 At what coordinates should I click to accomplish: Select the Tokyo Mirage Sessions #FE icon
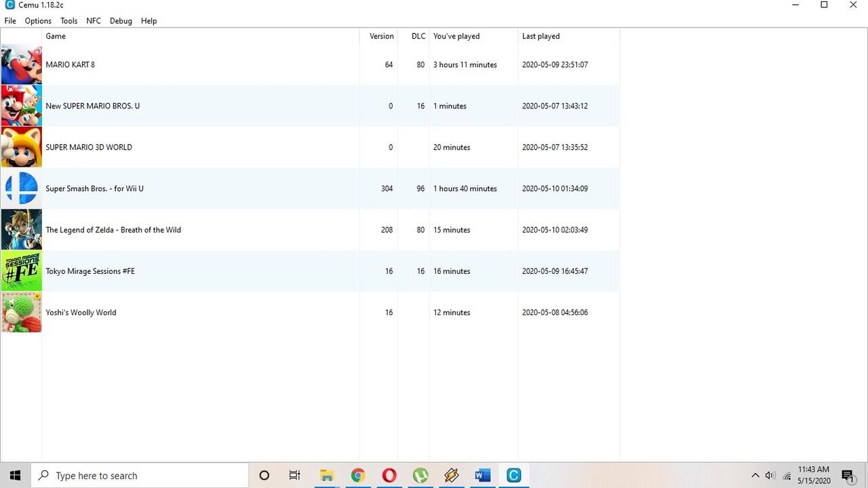[x=21, y=271]
